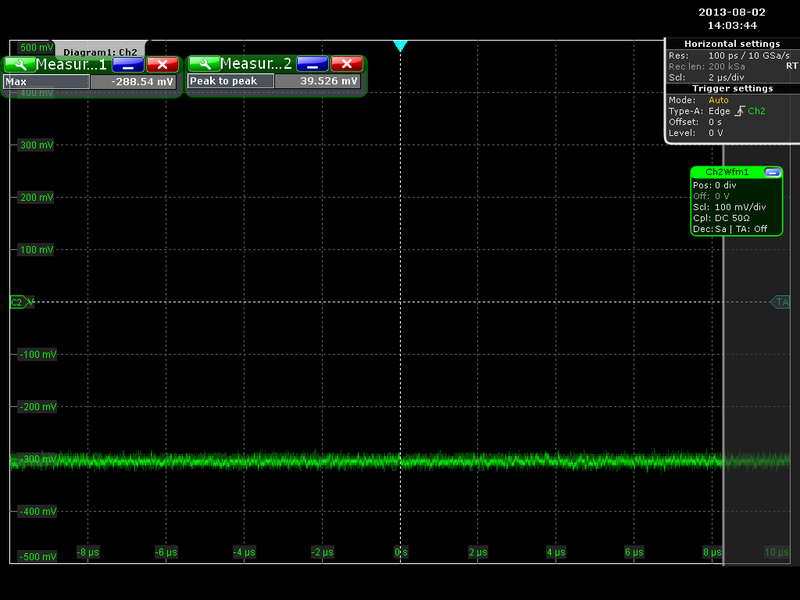
Task: Click the TA trigger level marker
Action: pos(781,301)
